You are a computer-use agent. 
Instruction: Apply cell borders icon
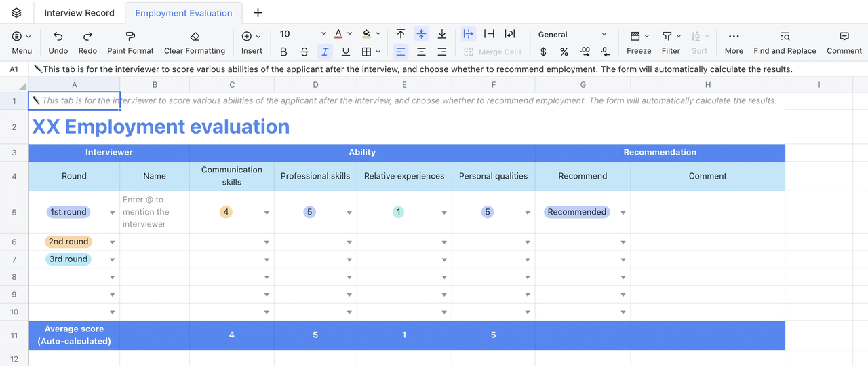(366, 52)
